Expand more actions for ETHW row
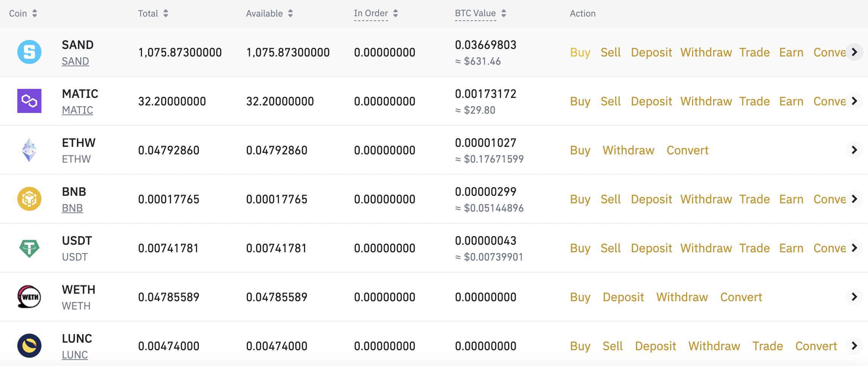Screen dimensions: 868x366 (854, 150)
